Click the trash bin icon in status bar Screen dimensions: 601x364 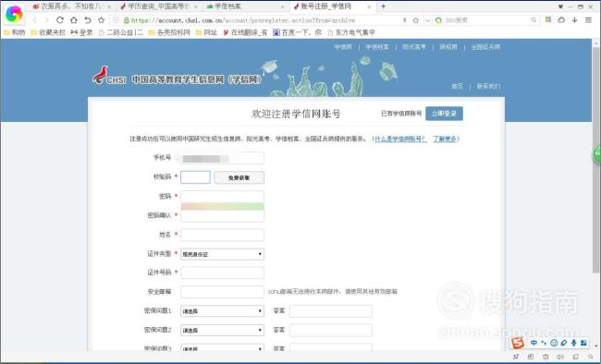click(546, 357)
